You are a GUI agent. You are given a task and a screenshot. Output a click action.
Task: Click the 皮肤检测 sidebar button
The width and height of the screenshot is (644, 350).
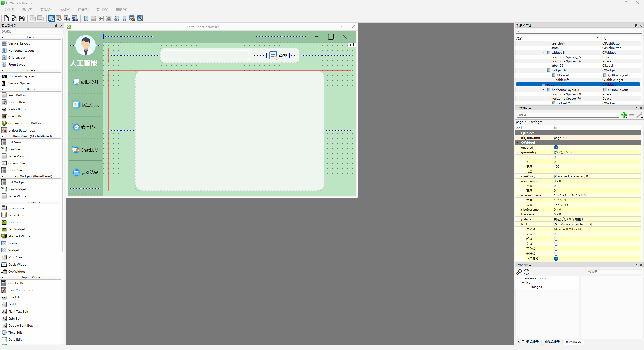86,82
